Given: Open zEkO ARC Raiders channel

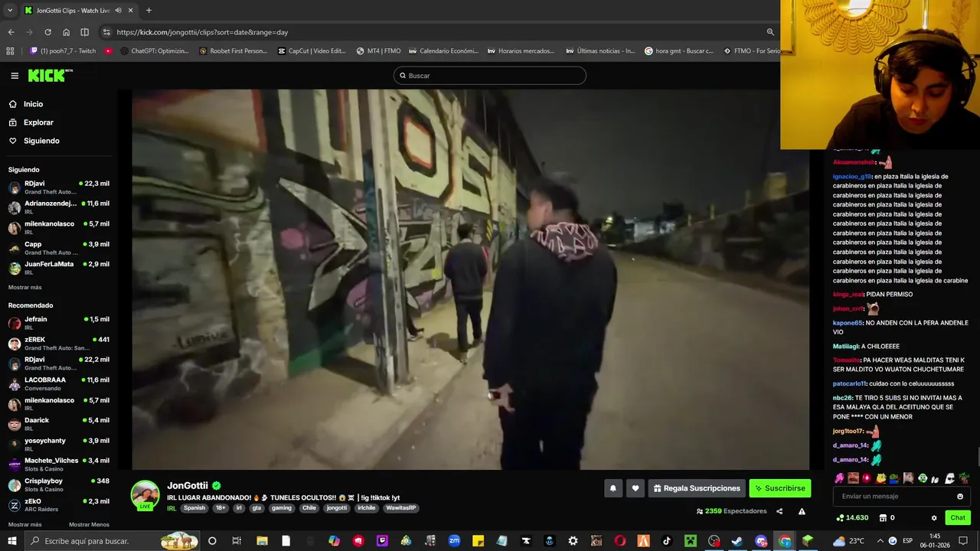Looking at the screenshot, I should 60,505.
